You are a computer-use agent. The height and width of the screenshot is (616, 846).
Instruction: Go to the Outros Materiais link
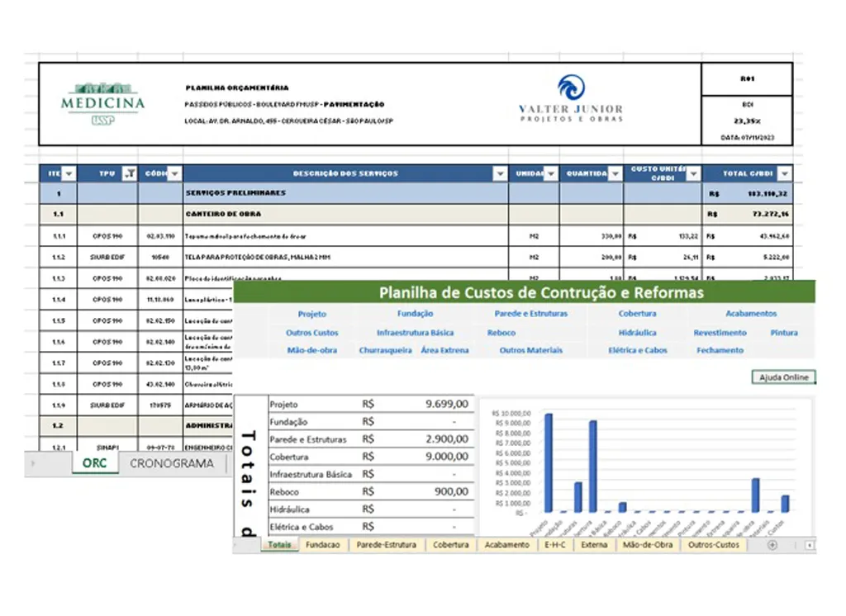point(531,350)
